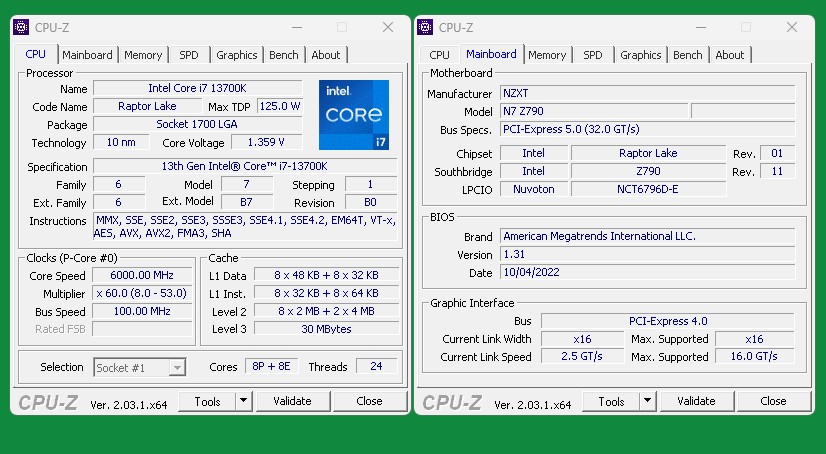826x454 pixels.
Task: Open the Memory tab in left window
Action: point(143,55)
